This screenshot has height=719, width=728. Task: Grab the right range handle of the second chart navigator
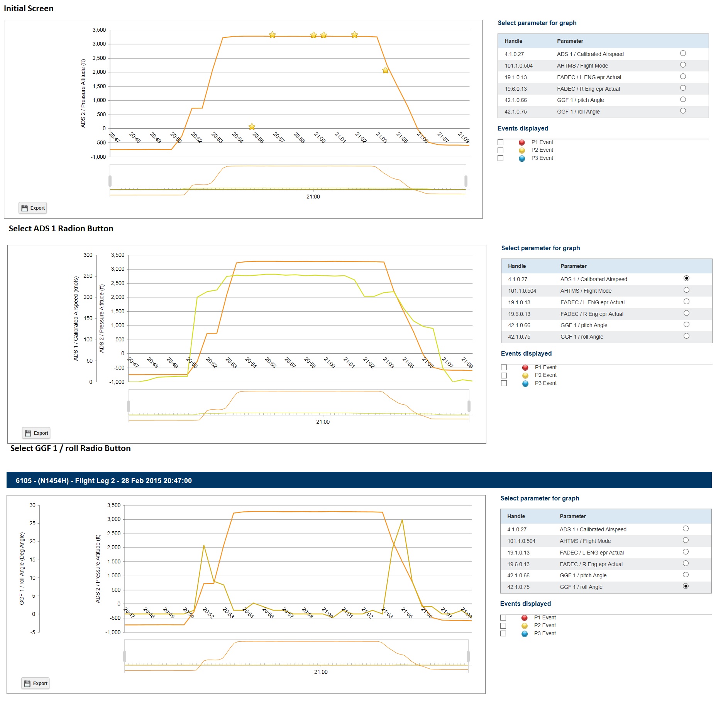(x=469, y=406)
